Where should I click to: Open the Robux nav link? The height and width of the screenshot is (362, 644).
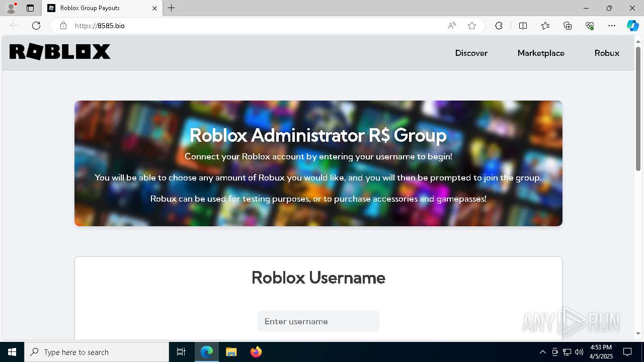click(607, 53)
